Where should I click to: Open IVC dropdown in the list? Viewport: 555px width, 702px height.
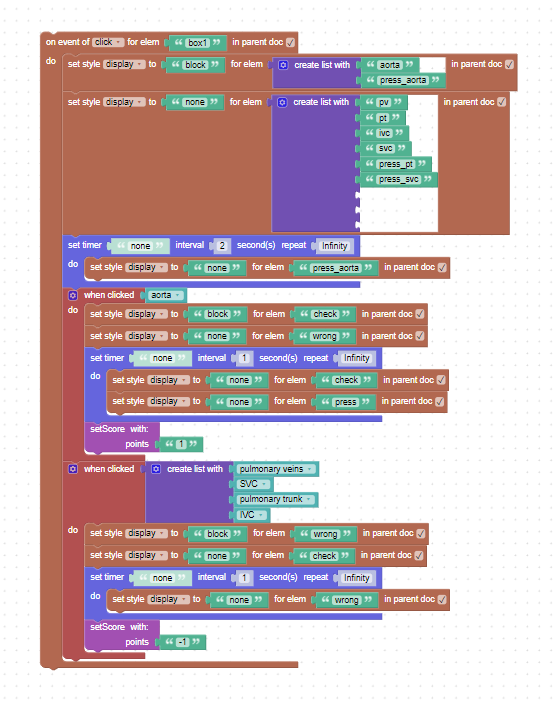[x=251, y=515]
